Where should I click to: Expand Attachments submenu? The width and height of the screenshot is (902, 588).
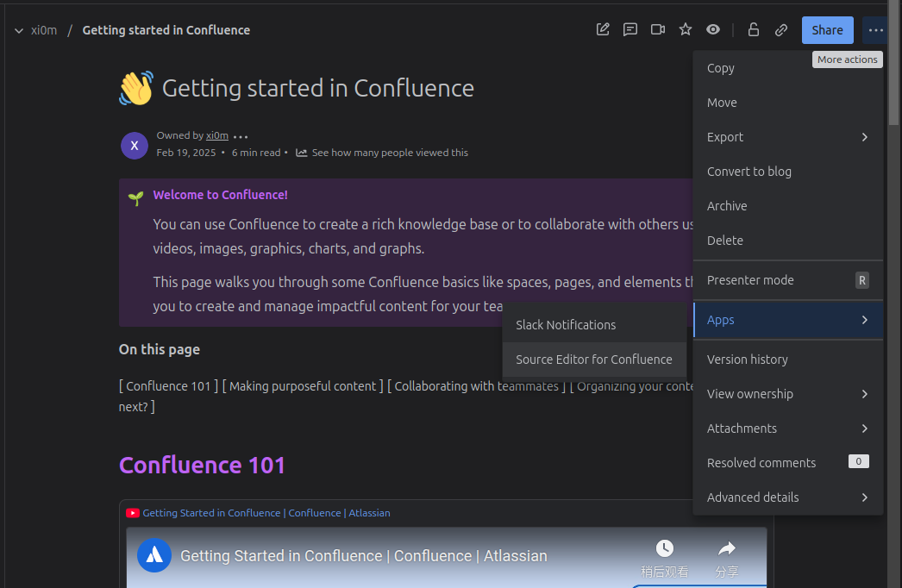[x=787, y=428]
